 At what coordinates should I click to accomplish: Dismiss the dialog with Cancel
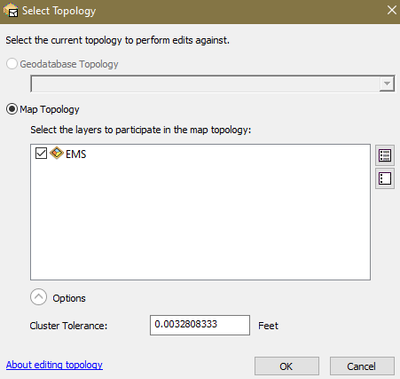pyautogui.click(x=362, y=366)
